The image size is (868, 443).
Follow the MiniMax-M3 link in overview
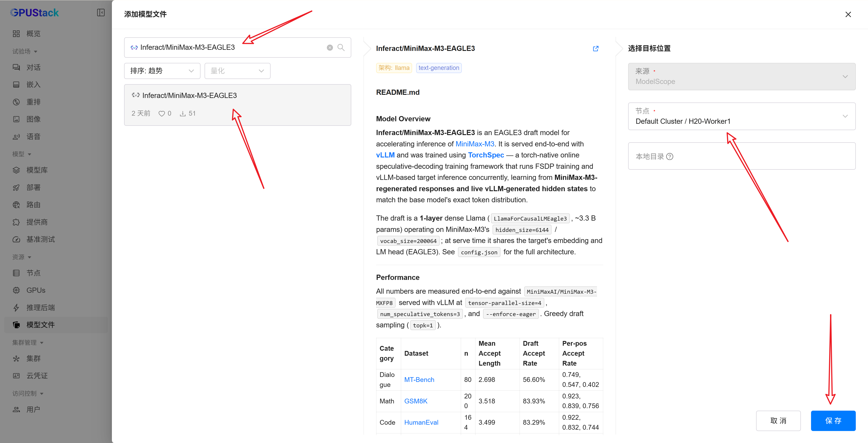click(x=475, y=144)
